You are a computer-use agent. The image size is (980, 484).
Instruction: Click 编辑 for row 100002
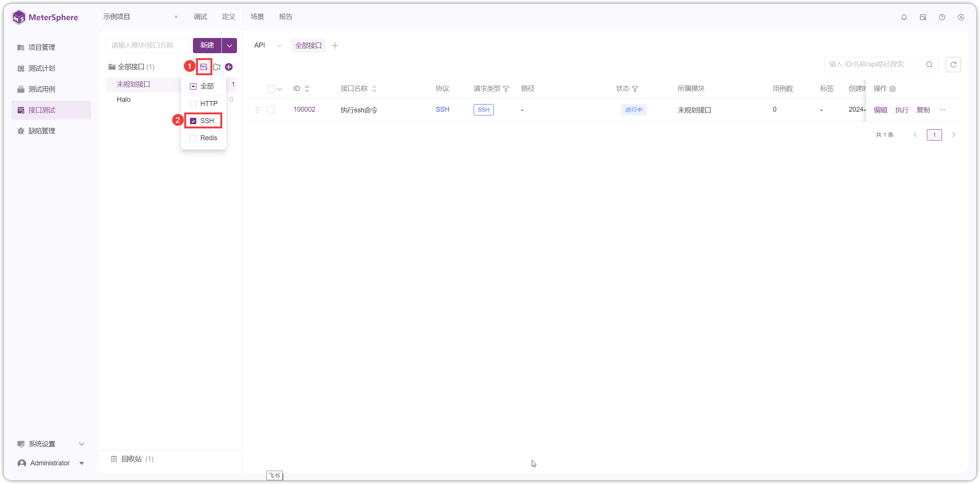[x=880, y=109]
